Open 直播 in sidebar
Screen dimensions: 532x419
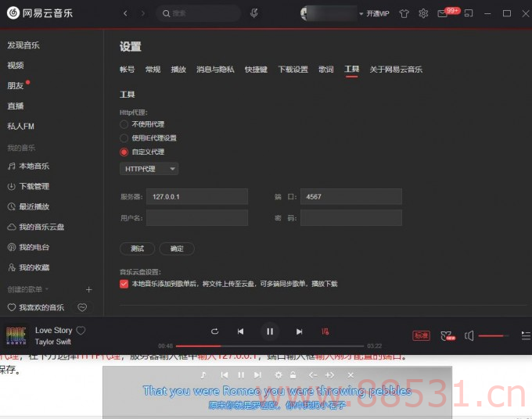(x=16, y=106)
